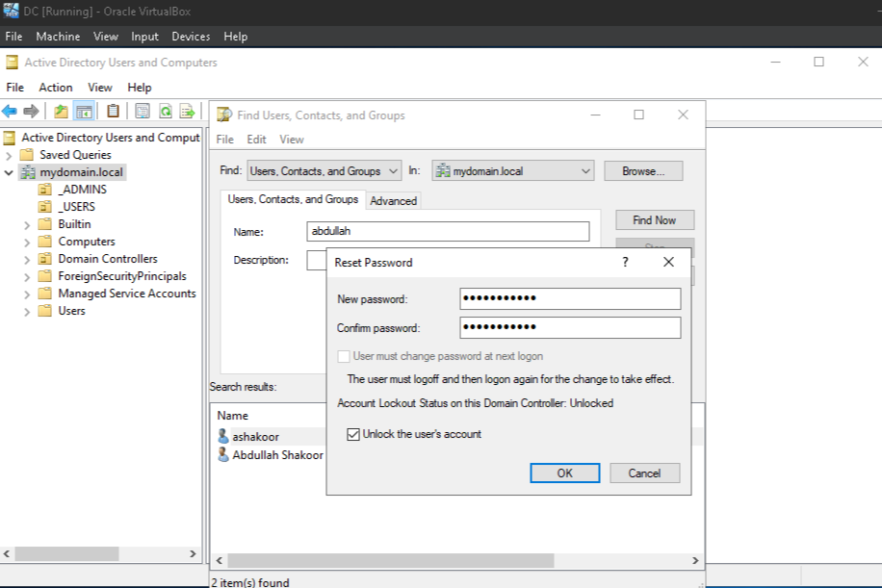Open the Find type dropdown
The image size is (882, 588).
[324, 171]
